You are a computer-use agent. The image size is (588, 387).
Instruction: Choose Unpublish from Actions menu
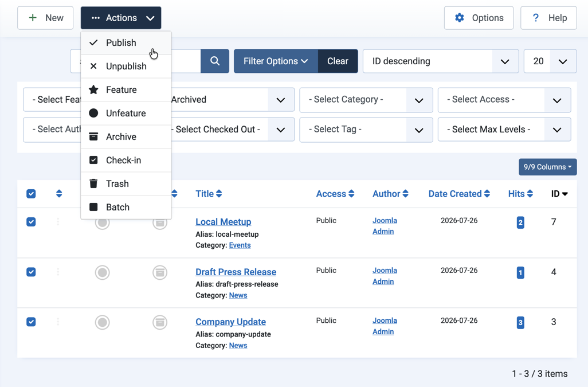126,67
